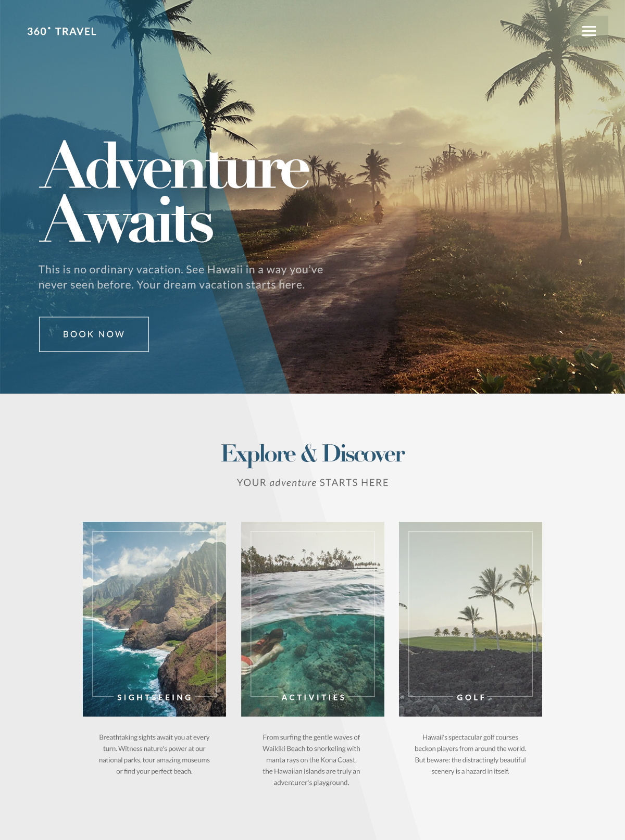
Task: Click the activities description about Waikiki Beach
Action: [x=311, y=760]
